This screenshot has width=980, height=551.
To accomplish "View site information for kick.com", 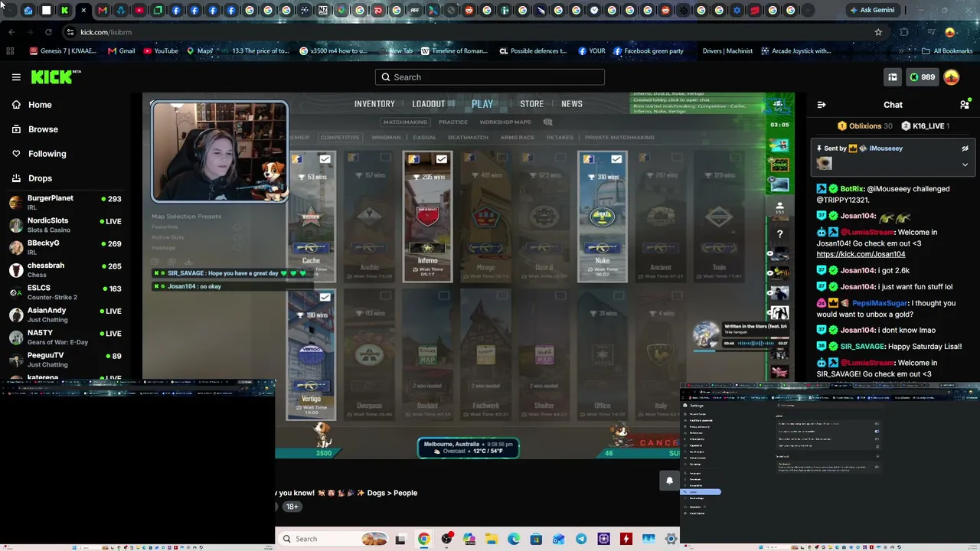I will coord(70,32).
